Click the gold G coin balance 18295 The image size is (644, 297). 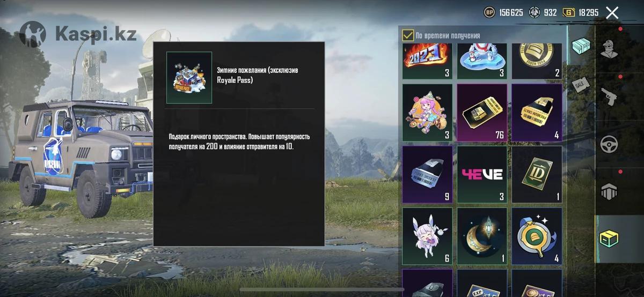pos(580,12)
